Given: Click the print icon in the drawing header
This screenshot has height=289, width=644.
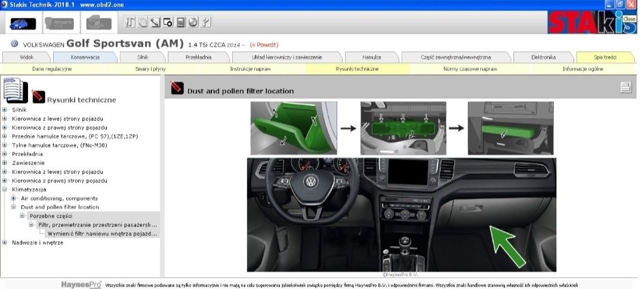Looking at the screenshot, I should pos(626,87).
